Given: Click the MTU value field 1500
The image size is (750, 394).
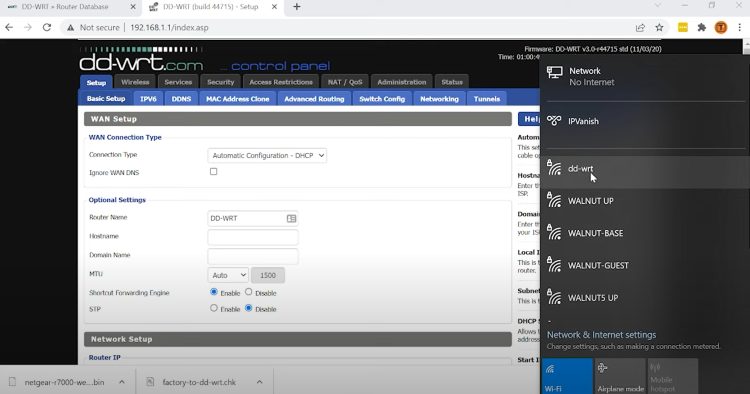Looking at the screenshot, I should coord(268,275).
